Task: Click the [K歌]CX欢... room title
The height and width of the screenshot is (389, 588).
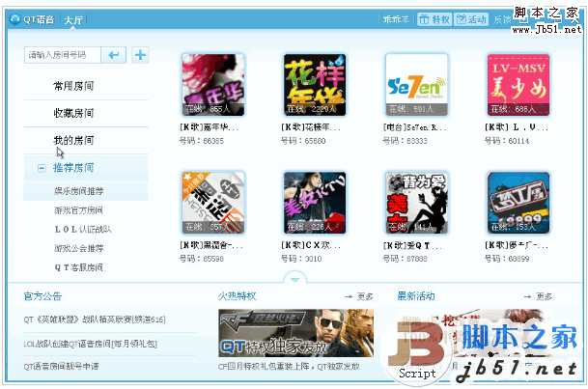Action: 311,246
